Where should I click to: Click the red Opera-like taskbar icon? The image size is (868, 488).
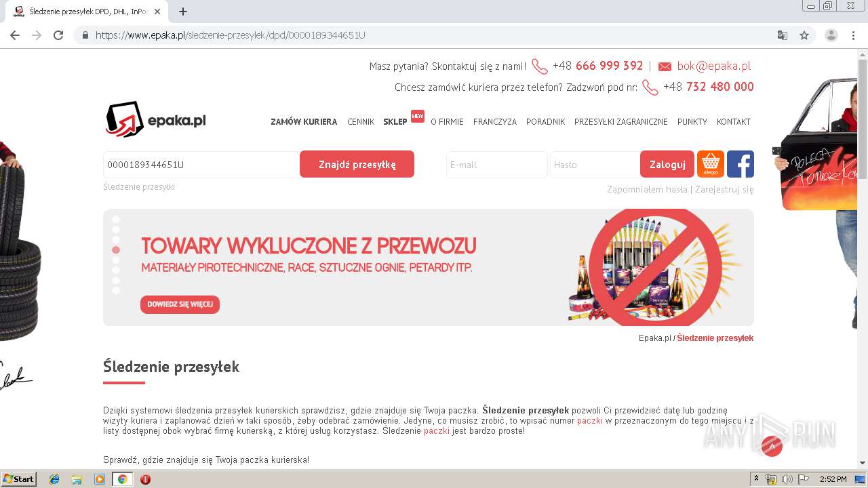pyautogui.click(x=145, y=479)
